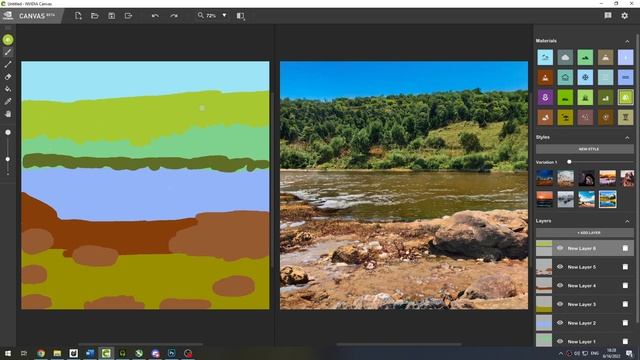
Task: Click white box beside New Layer 4
Action: (x=625, y=285)
